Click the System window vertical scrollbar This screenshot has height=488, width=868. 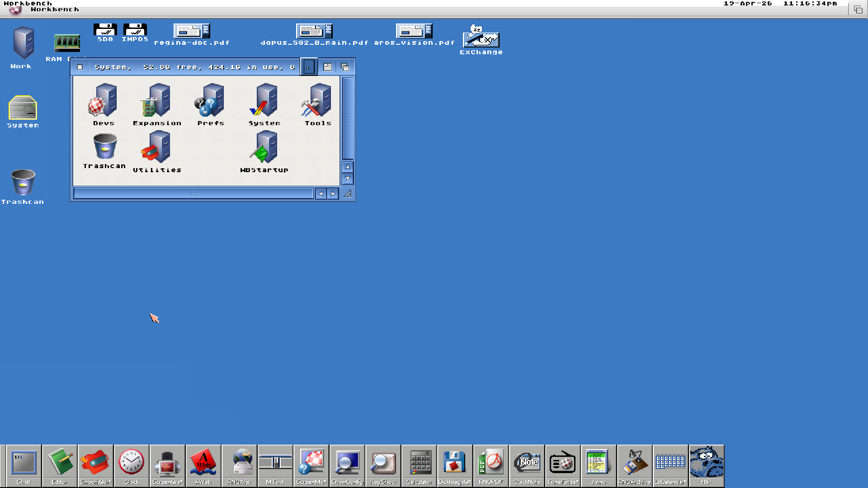[x=348, y=118]
